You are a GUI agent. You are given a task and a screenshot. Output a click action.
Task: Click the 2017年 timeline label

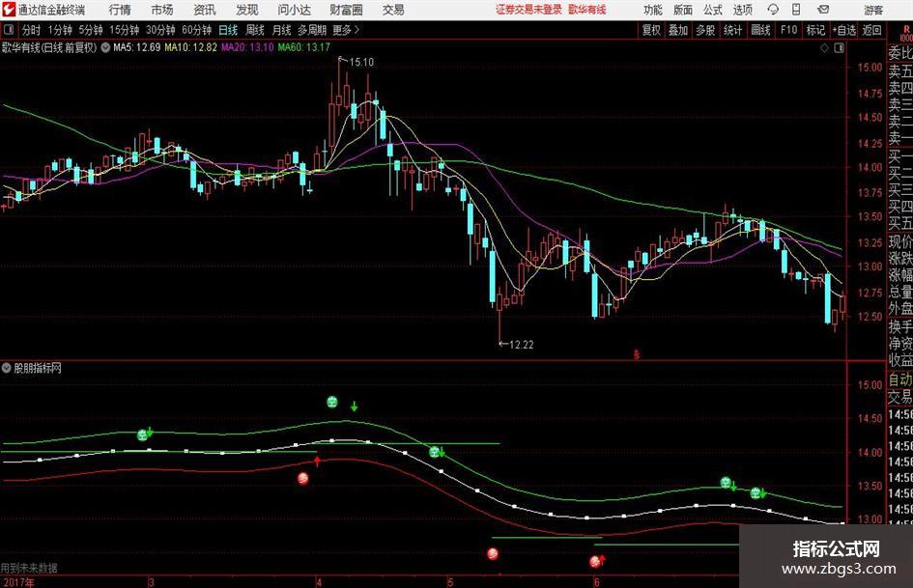point(18,582)
